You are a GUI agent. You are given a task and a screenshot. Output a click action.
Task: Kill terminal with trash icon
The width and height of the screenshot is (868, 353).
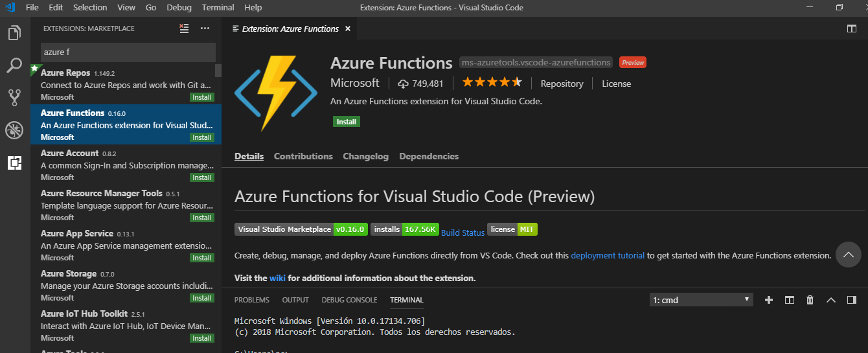tap(810, 300)
